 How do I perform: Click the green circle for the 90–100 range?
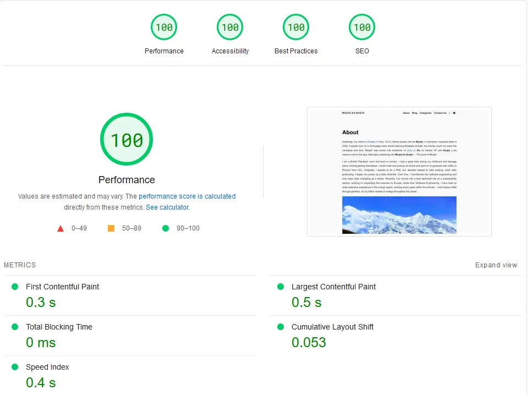tap(165, 228)
